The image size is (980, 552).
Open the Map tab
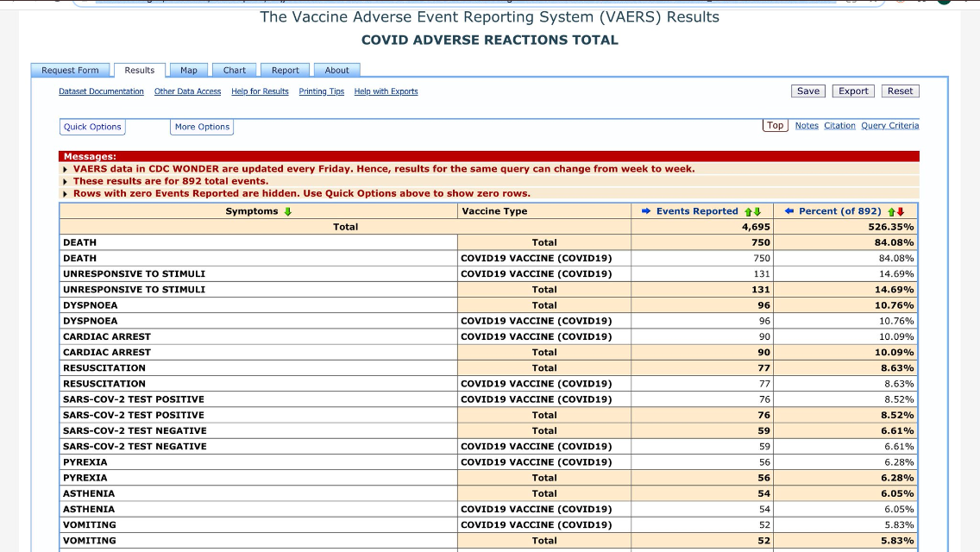(189, 71)
